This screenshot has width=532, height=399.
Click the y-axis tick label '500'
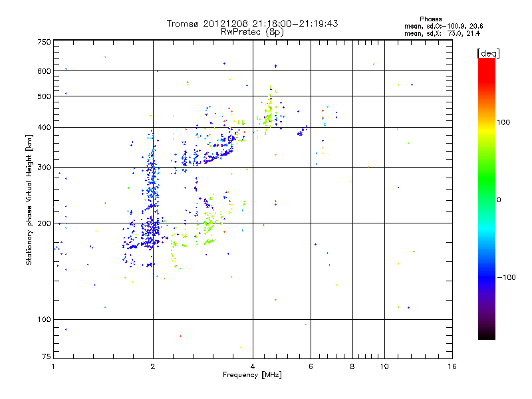tap(44, 96)
